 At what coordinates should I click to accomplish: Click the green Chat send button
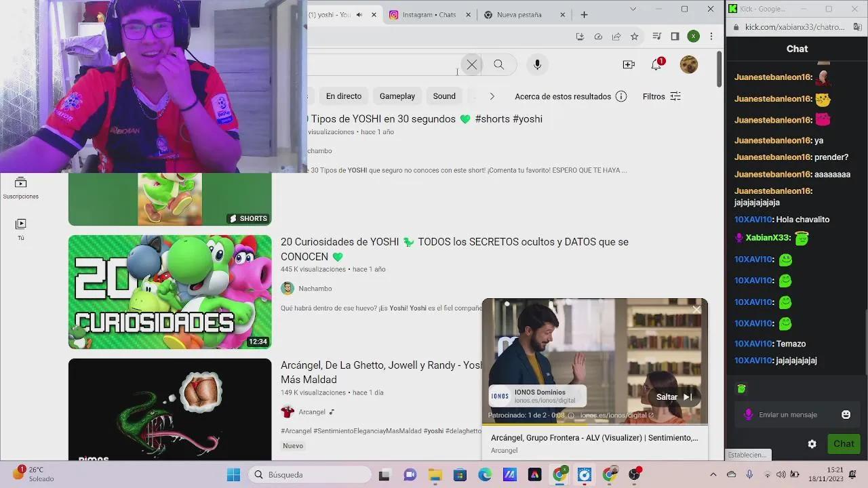[844, 444]
